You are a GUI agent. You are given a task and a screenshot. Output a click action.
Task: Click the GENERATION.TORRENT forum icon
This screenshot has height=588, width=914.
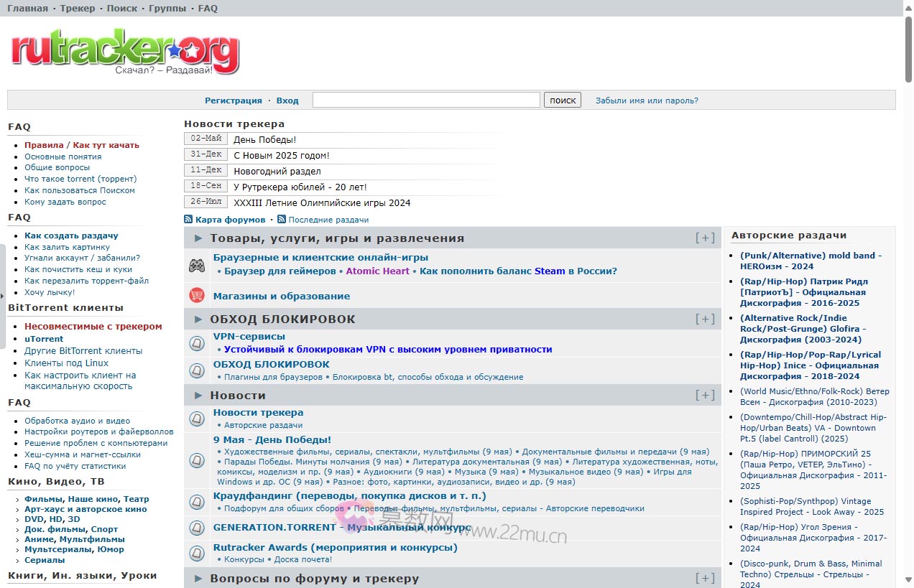coord(196,528)
